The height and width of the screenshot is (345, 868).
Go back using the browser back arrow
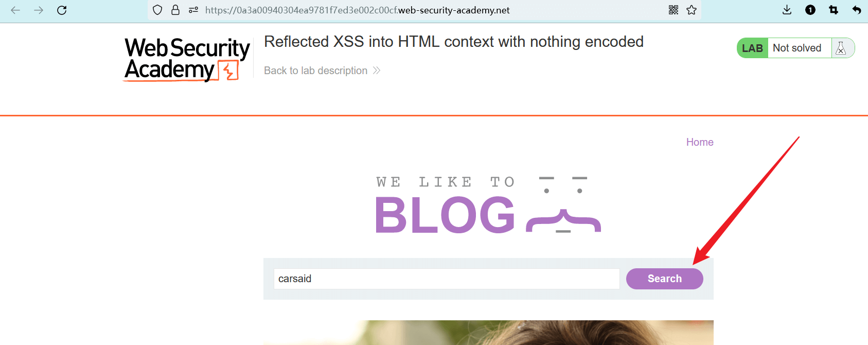[x=15, y=10]
